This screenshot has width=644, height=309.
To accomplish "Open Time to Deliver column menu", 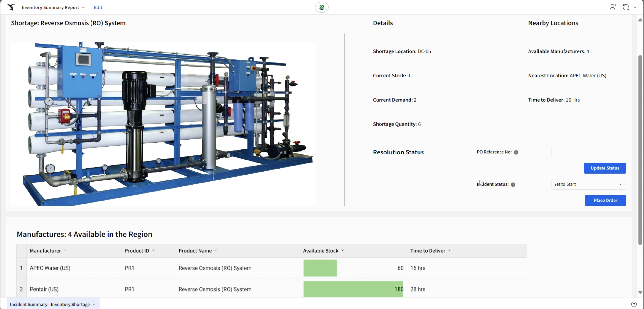I will pos(449,250).
